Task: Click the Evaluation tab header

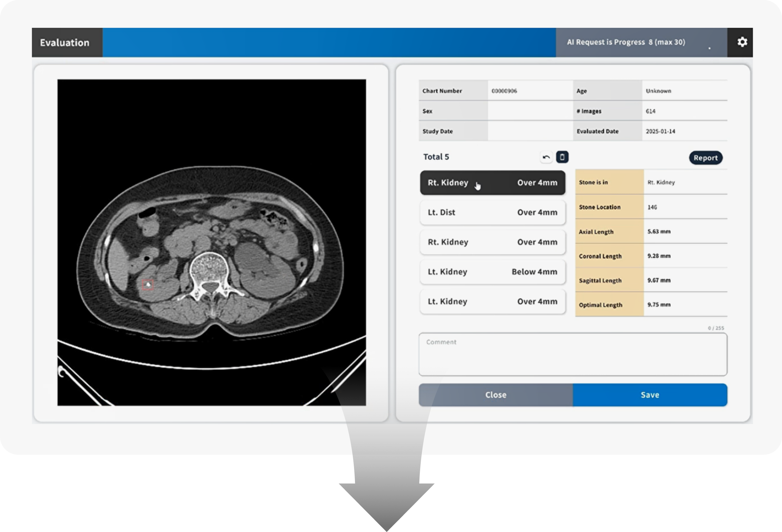Action: click(65, 42)
